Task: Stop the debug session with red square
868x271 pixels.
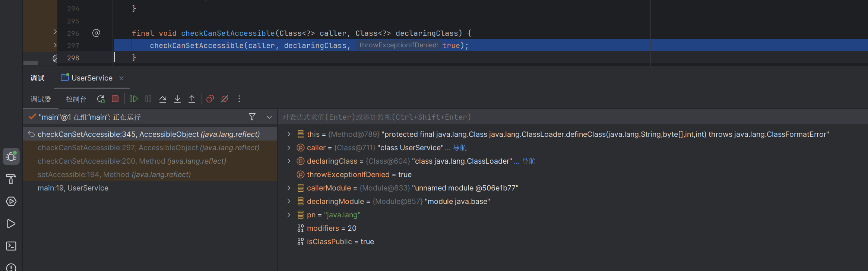Action: (x=115, y=99)
